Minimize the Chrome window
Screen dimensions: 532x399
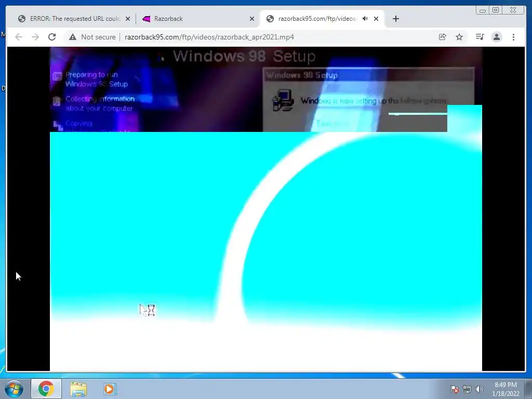point(483,10)
